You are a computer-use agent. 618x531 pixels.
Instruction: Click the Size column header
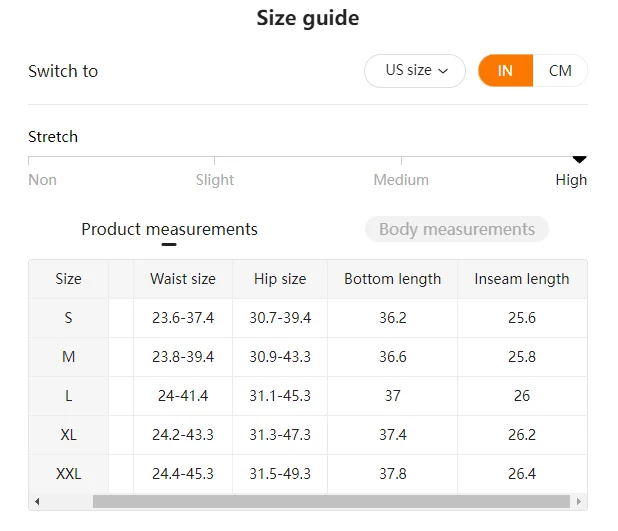tap(69, 279)
